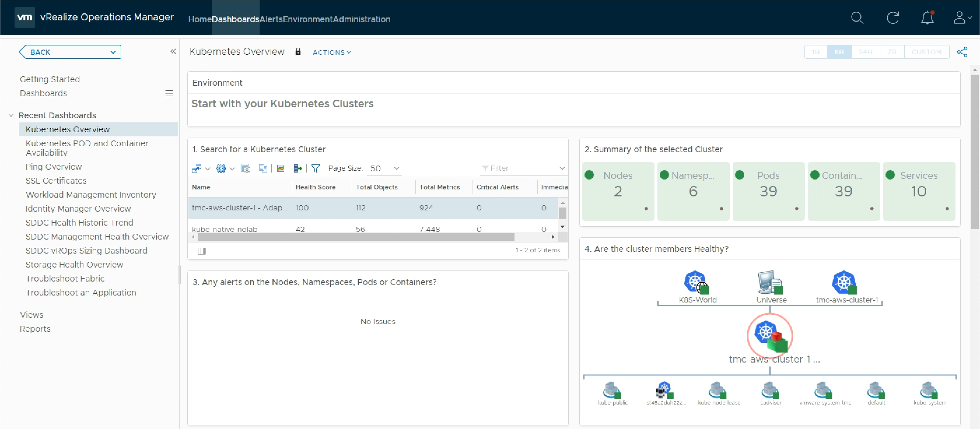Sort by Health Score column header
The image size is (980, 429).
(315, 187)
